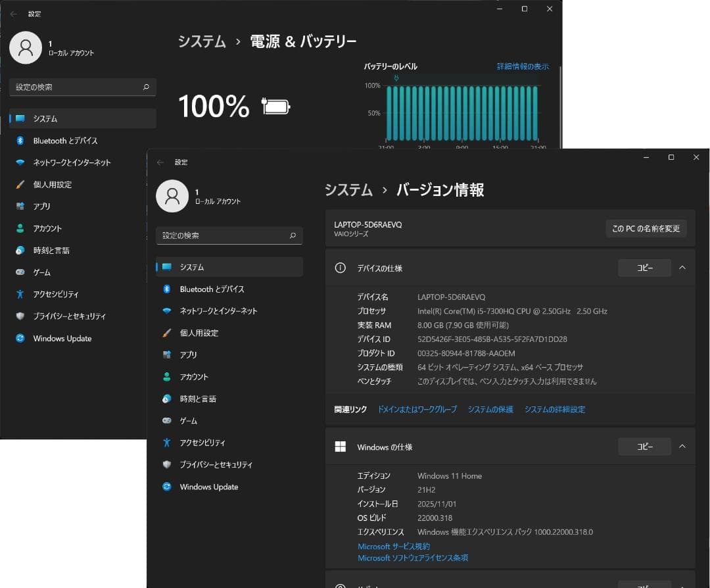This screenshot has width=710, height=588.
Task: Click the user avatar in the version info window
Action: point(172,196)
